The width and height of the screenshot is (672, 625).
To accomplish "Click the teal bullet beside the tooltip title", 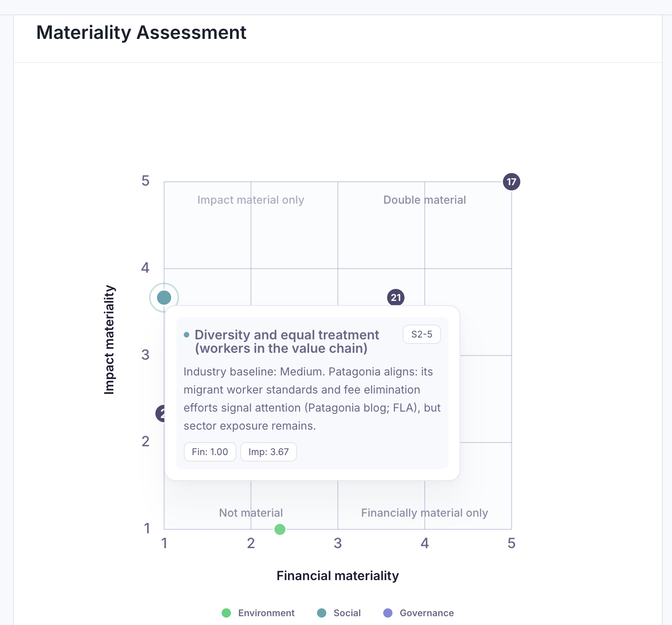I will pyautogui.click(x=187, y=333).
